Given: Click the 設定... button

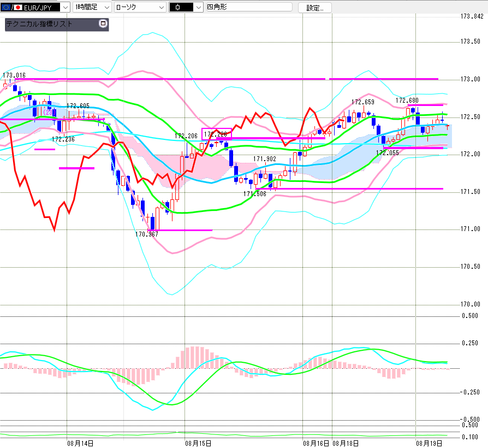Looking at the screenshot, I should (x=314, y=8).
